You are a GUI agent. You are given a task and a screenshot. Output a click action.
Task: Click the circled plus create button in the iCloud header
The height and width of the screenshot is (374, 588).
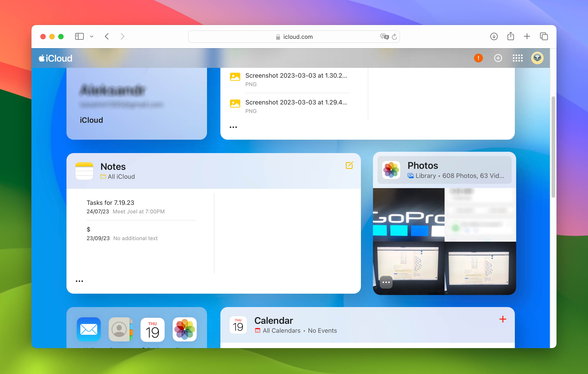click(498, 58)
